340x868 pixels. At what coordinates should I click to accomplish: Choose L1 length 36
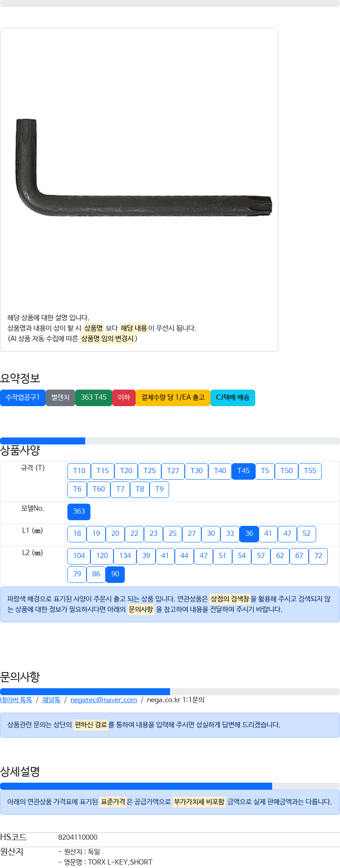[249, 534]
